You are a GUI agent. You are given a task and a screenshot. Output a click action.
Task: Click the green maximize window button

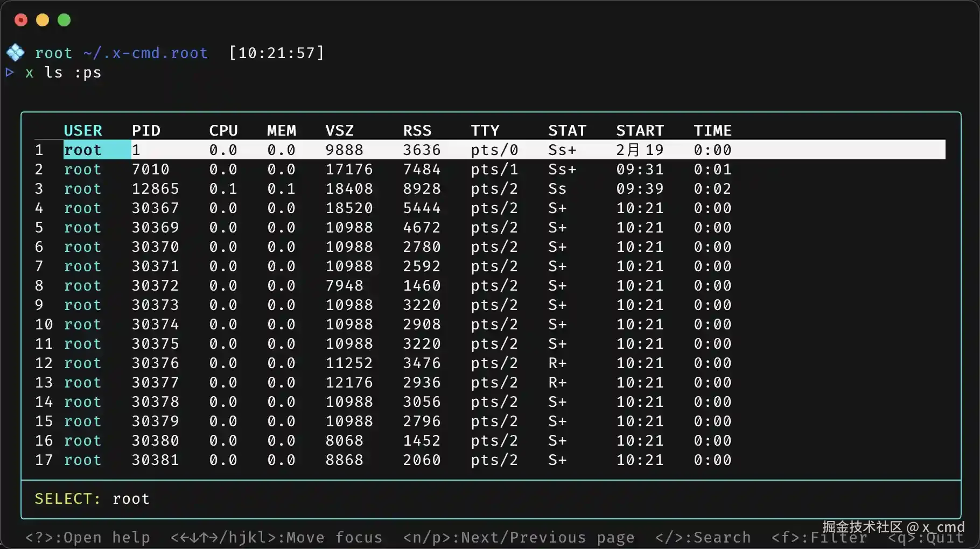[x=64, y=20]
